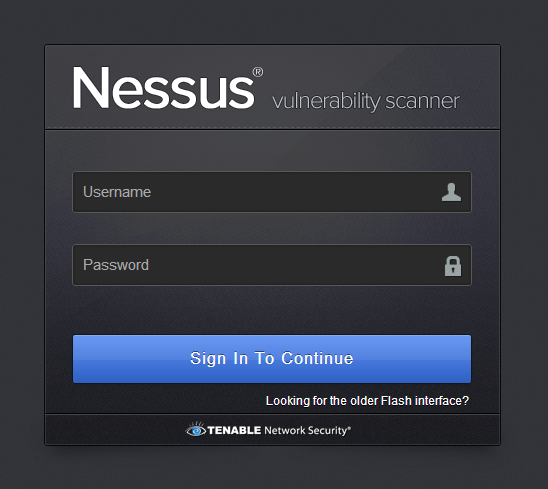The image size is (548, 489).
Task: Click the footer bar beside Tenable logo
Action: tap(419, 430)
